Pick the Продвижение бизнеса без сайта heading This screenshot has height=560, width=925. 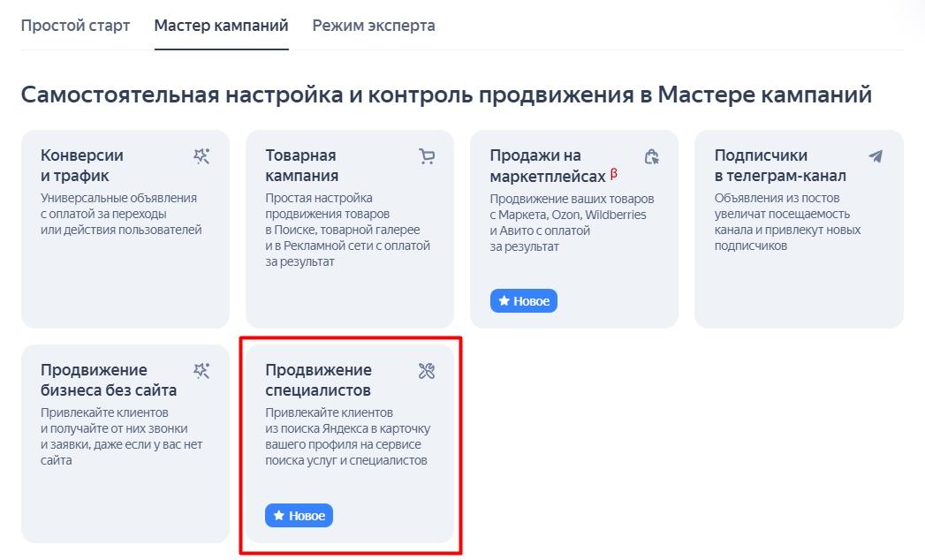(109, 380)
